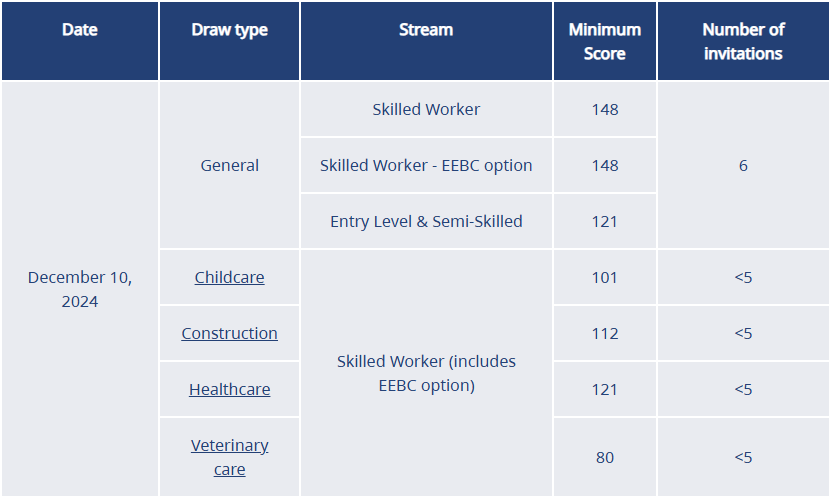Follow the Healthcare link
Image resolution: width=831 pixels, height=497 pixels.
coord(229,389)
